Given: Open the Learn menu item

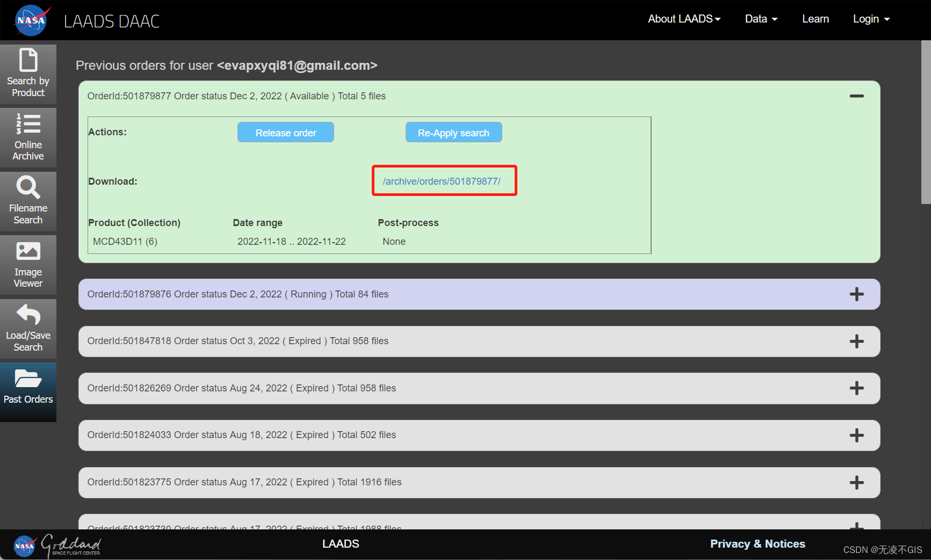Looking at the screenshot, I should click(x=815, y=19).
